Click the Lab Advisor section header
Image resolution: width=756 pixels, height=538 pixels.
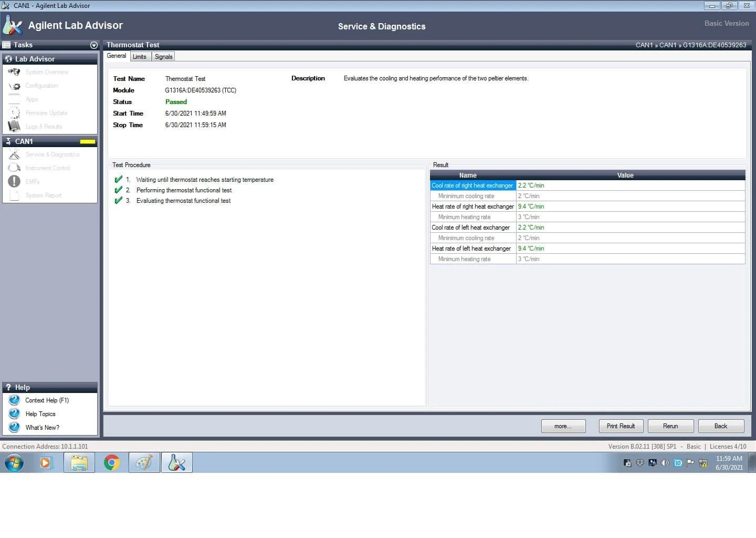50,59
